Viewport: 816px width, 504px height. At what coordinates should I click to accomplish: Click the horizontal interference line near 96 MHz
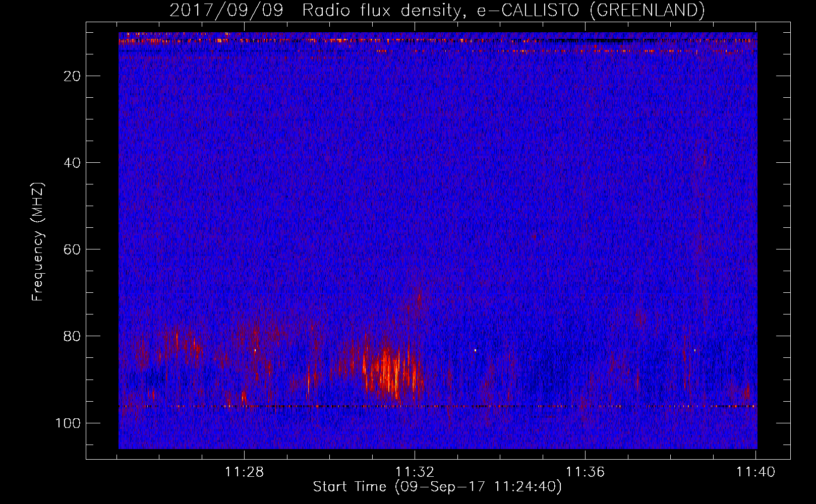pos(438,406)
